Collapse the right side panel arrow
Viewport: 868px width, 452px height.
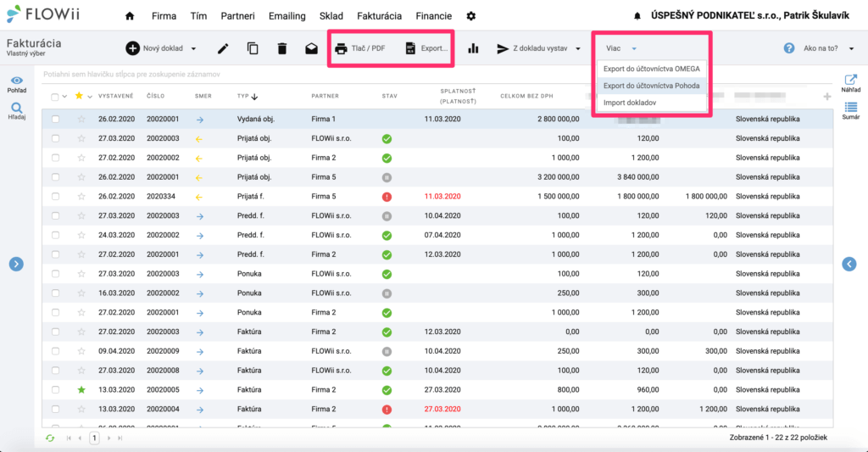click(849, 265)
